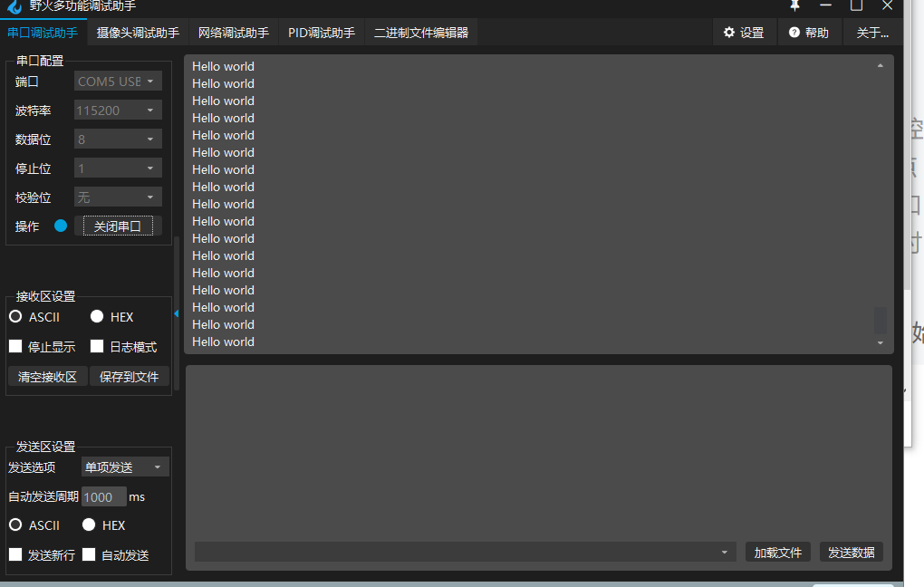Expand the 校验位 dropdown
The width and height of the screenshot is (924, 587).
coord(118,197)
